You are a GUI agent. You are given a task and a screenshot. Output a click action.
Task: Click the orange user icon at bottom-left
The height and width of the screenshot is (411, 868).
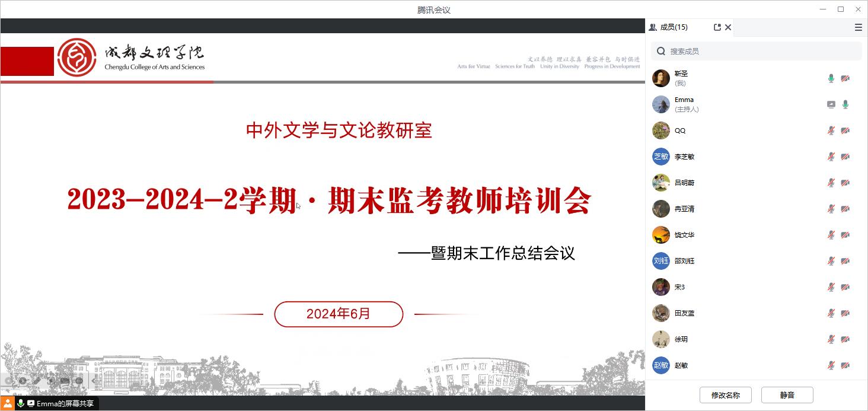click(x=8, y=403)
